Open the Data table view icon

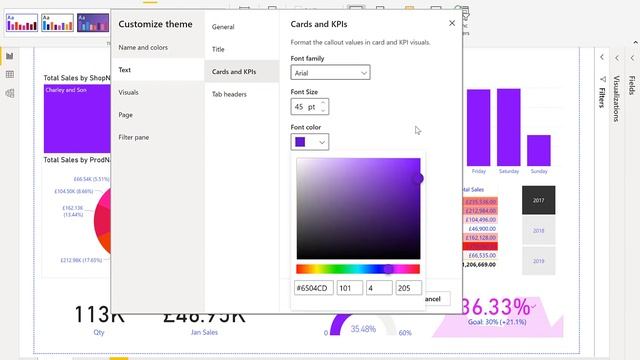[x=9, y=74]
